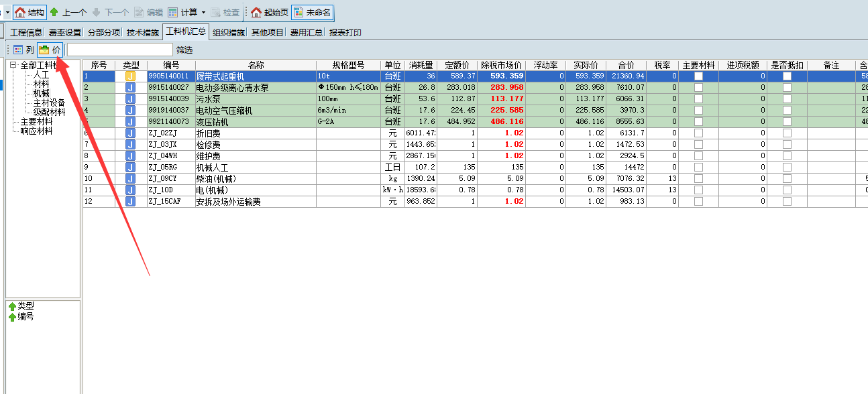Toggle 主要材料 checkbox for 折旧费
The width and height of the screenshot is (868, 394).
coord(698,133)
